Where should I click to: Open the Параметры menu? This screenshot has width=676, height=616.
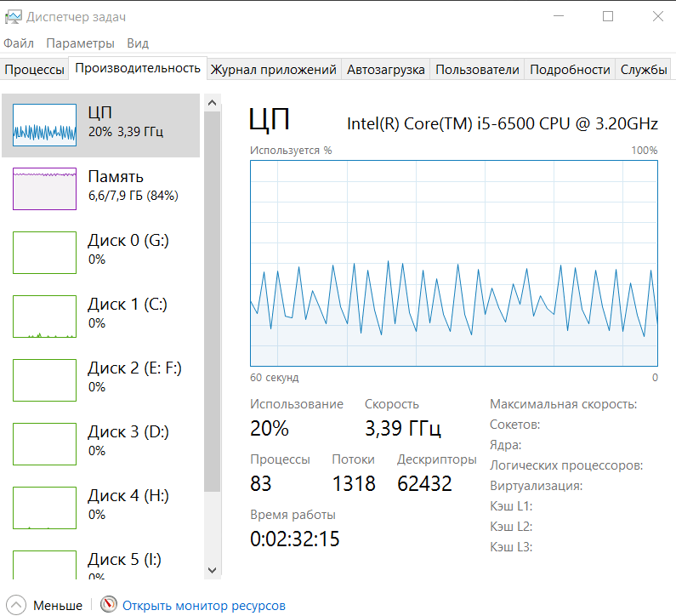pos(80,43)
